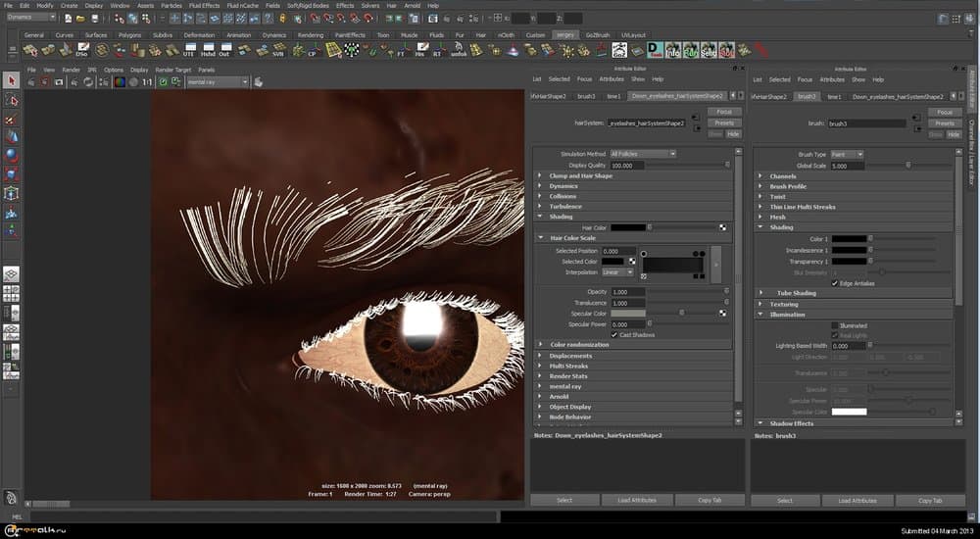Viewport: 980px width, 539px height.
Task: Click the display RGB channels icon
Action: tap(119, 83)
